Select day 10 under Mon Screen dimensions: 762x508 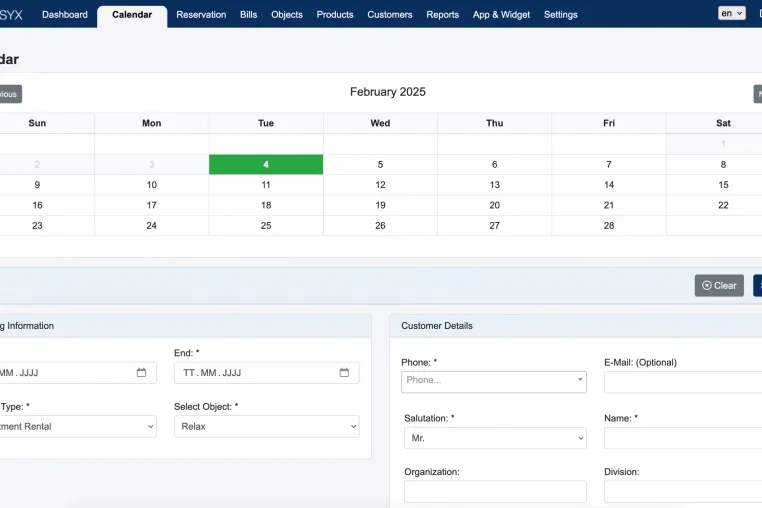click(152, 185)
